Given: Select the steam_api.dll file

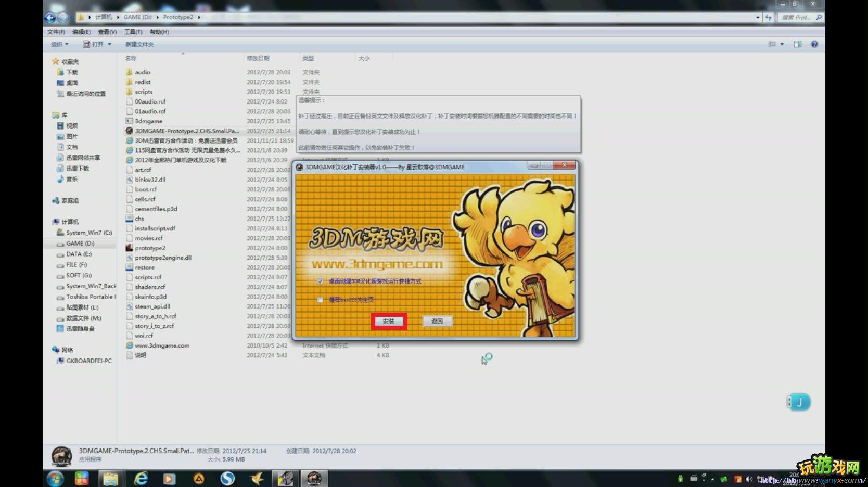Looking at the screenshot, I should [152, 306].
